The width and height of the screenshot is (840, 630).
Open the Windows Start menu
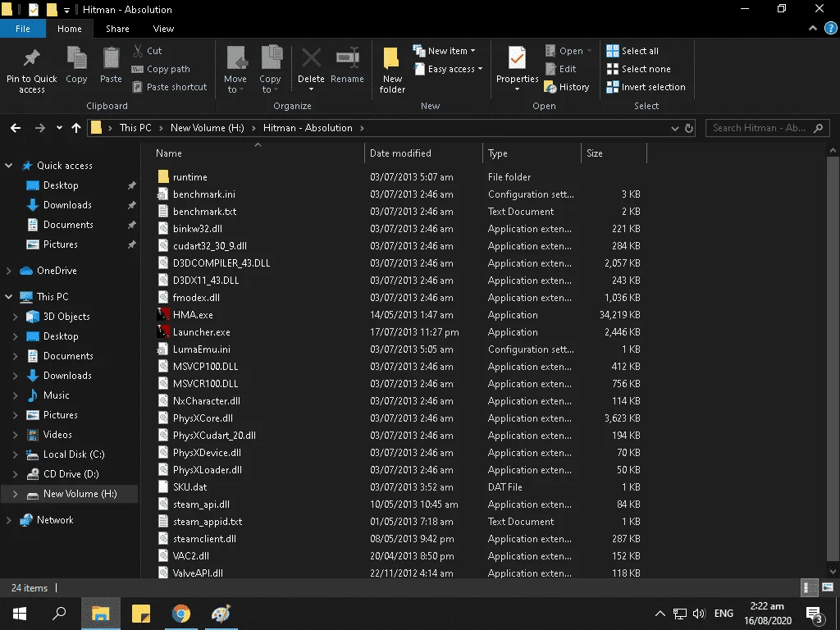point(20,614)
